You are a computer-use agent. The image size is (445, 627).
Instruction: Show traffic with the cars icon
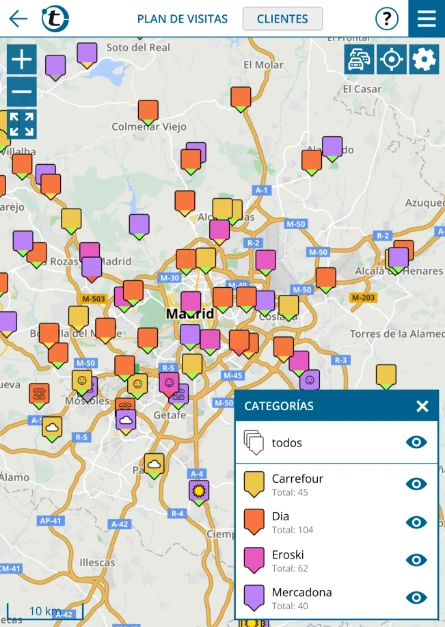point(359,59)
